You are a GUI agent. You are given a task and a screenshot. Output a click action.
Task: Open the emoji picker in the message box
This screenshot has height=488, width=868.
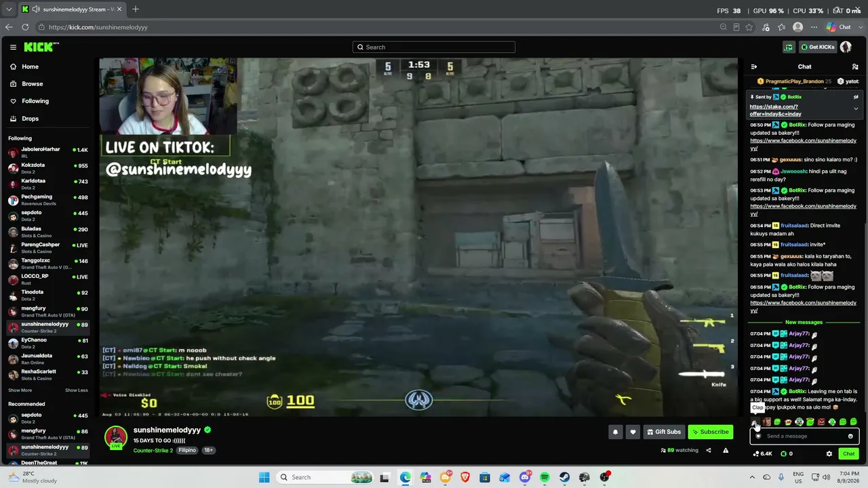[x=850, y=436]
